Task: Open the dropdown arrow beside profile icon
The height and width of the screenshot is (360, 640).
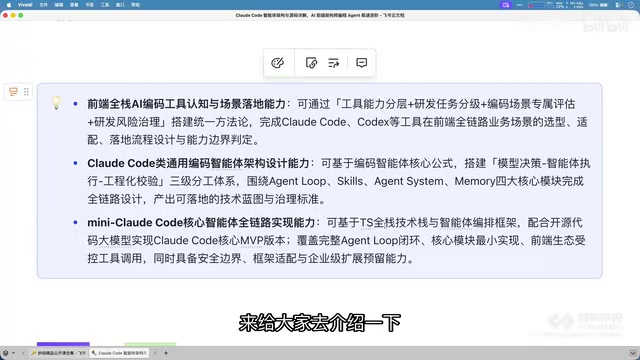Action: click(13, 353)
